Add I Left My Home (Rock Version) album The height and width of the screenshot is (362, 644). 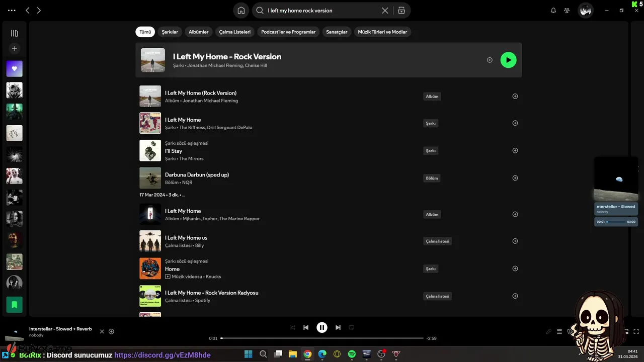[515, 96]
